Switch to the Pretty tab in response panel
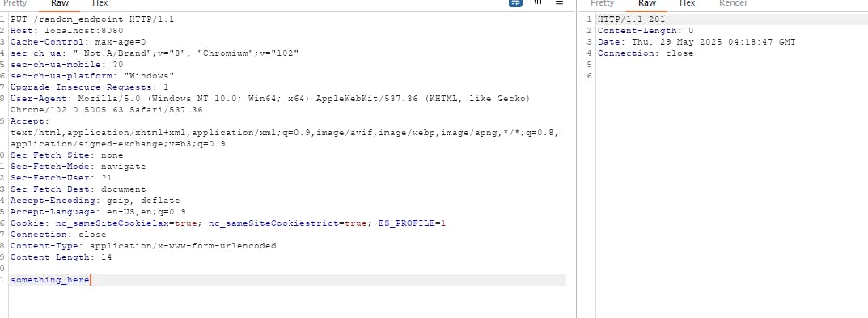Image resolution: width=868 pixels, height=318 pixels. point(603,2)
